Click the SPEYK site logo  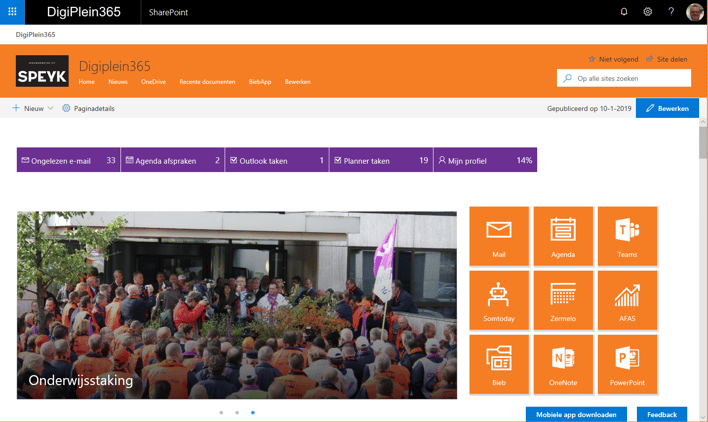click(42, 71)
